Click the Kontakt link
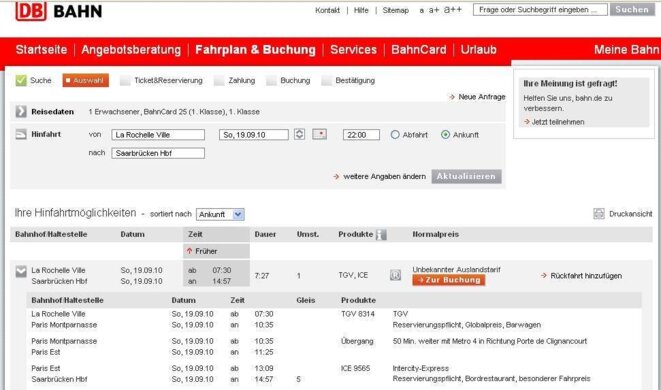Viewport: 661px width, 390px height. (327, 11)
